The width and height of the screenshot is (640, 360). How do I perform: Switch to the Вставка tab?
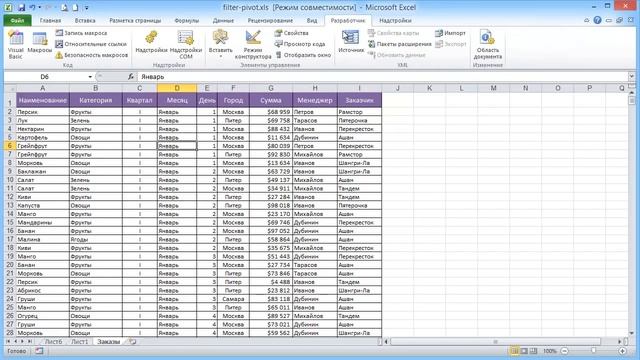(85, 20)
